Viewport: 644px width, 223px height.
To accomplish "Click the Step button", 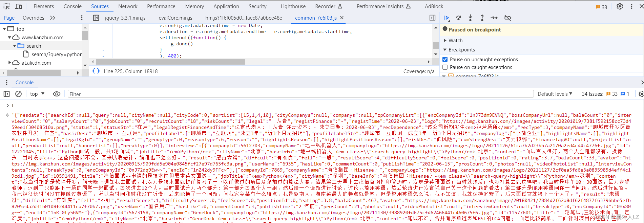I will point(494,18).
